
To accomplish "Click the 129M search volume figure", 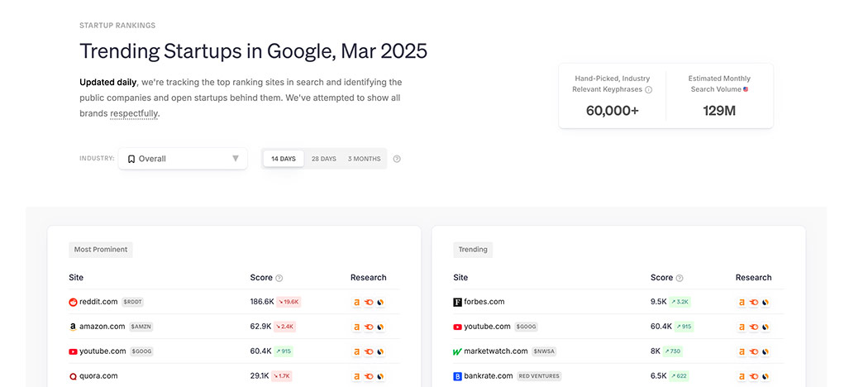I will (719, 111).
